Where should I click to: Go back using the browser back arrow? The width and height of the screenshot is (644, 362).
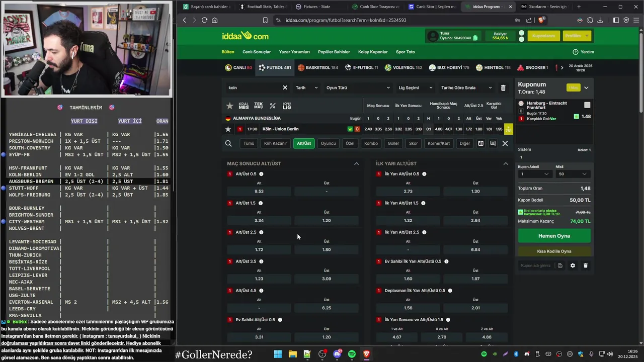click(x=185, y=20)
